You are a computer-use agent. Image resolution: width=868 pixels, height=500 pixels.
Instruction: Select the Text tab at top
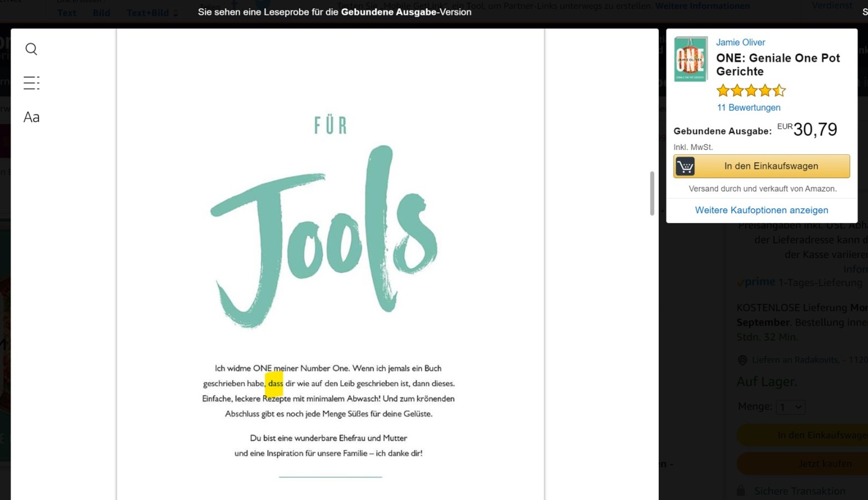(x=67, y=13)
